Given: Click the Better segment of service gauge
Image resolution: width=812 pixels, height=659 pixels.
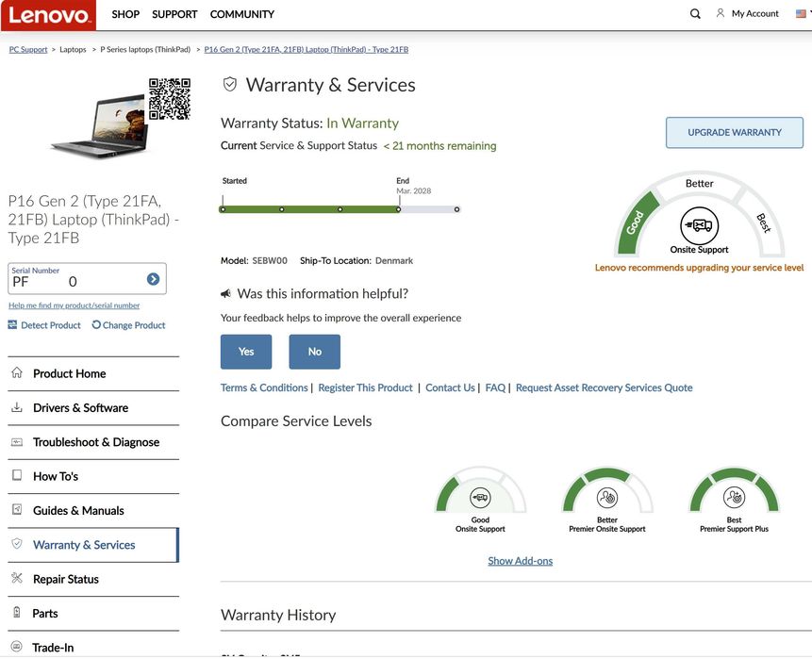Looking at the screenshot, I should click(x=699, y=183).
